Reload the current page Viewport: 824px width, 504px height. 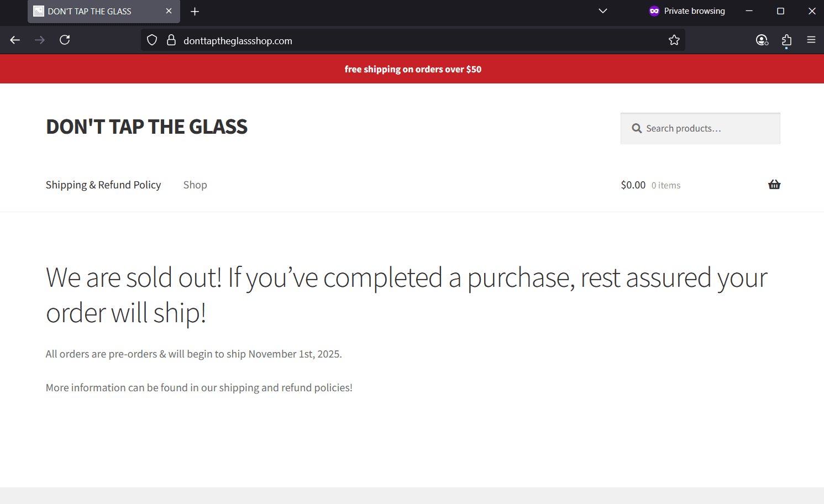click(x=64, y=40)
